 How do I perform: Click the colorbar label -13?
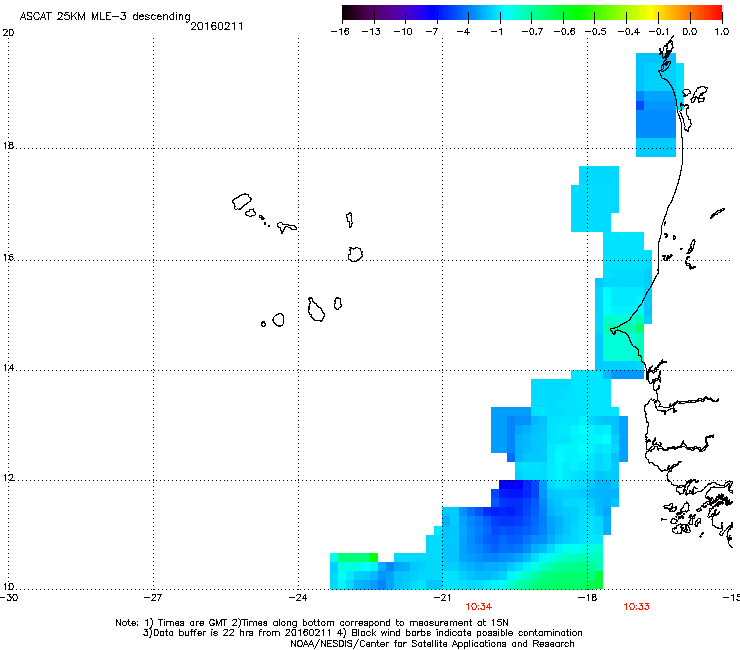[x=371, y=32]
